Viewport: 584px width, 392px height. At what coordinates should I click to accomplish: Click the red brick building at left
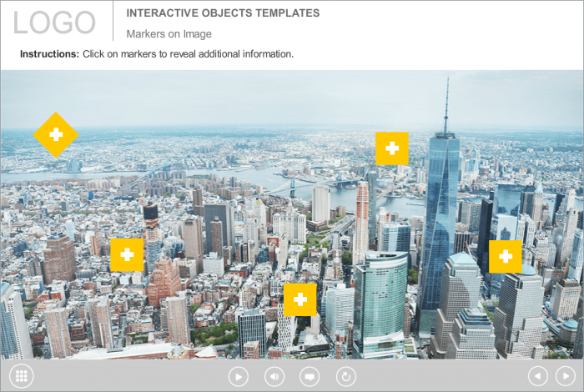[x=58, y=260]
